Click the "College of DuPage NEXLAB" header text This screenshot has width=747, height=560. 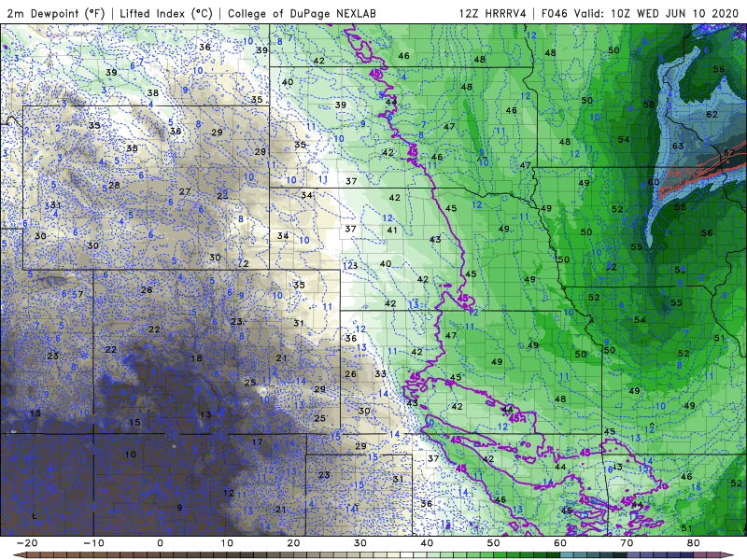[x=302, y=14]
